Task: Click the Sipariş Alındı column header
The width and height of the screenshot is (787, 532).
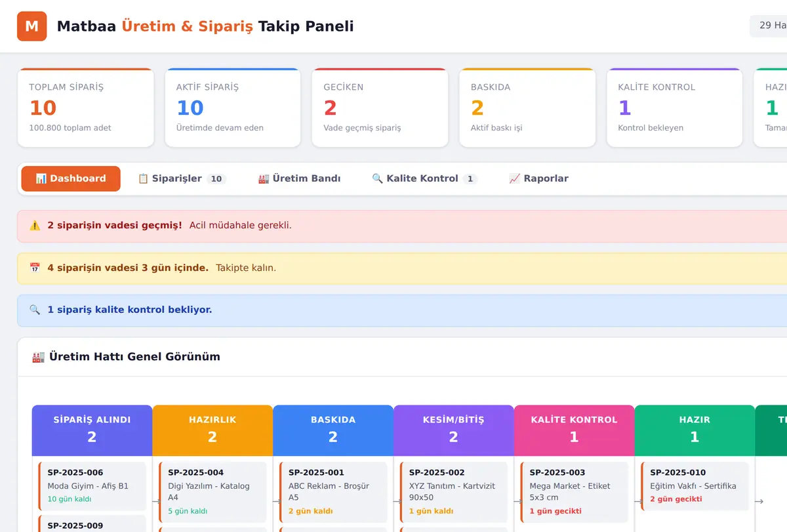Action: (92, 430)
